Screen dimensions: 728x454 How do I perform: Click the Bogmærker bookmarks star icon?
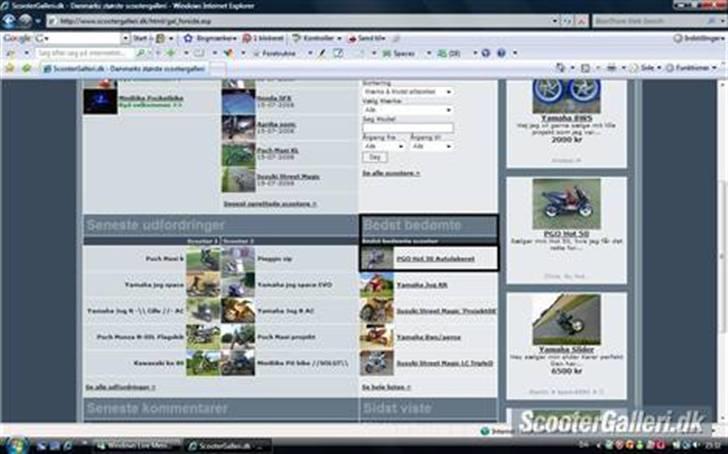coord(190,38)
